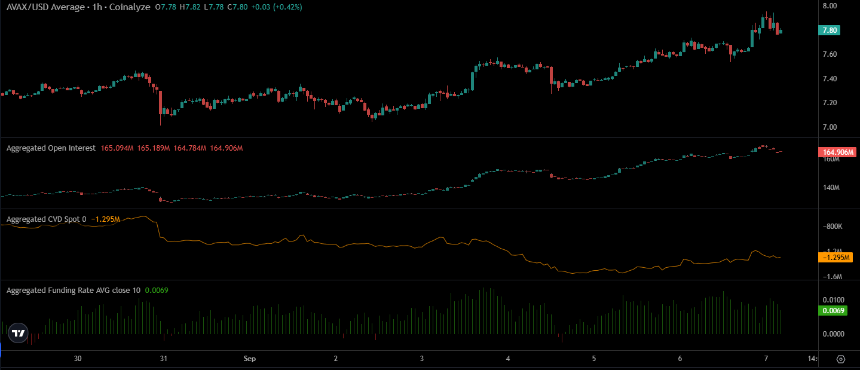Viewport: 860px width, 370px height.
Task: Click the 7.40 price axis label
Action: [x=829, y=78]
